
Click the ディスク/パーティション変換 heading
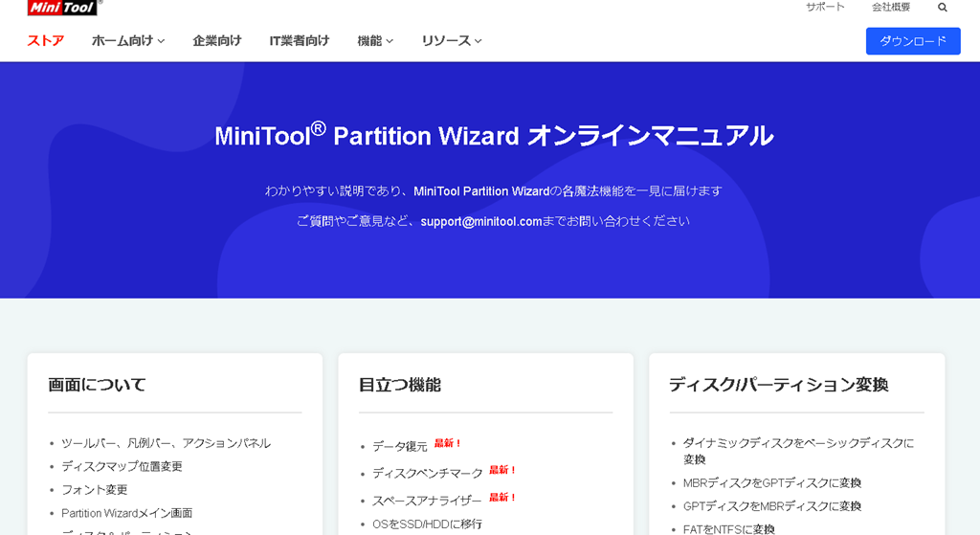click(x=779, y=385)
